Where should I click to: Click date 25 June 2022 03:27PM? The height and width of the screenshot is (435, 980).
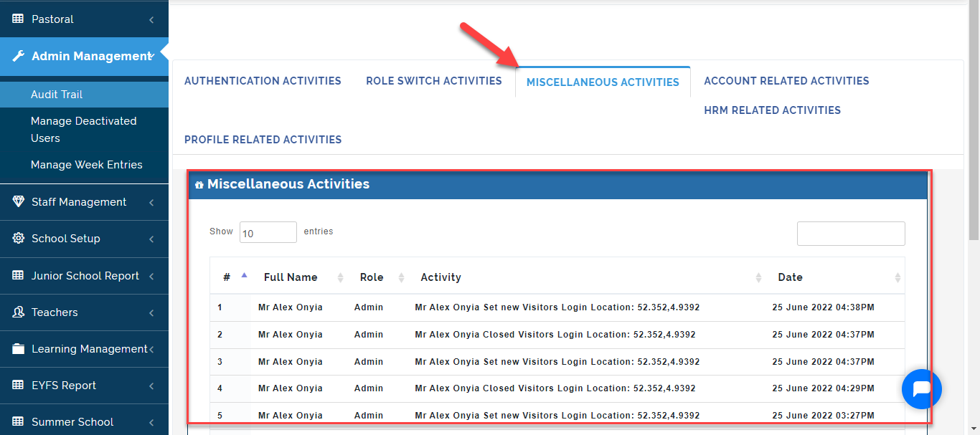point(823,416)
